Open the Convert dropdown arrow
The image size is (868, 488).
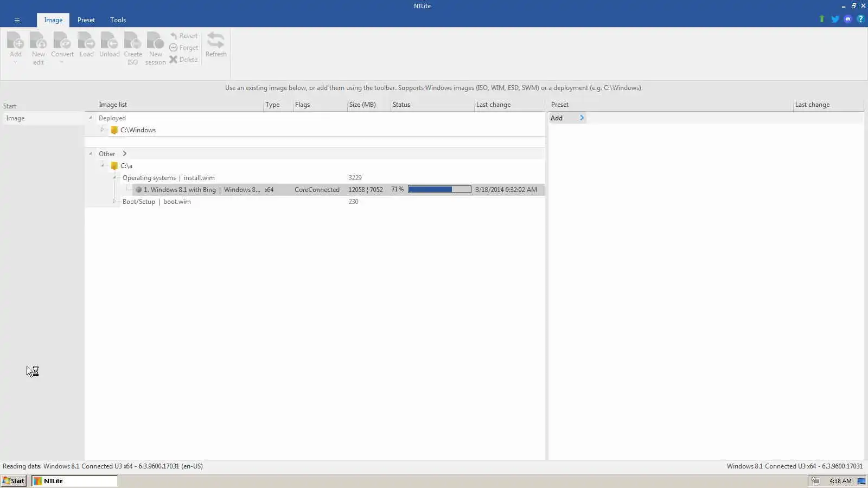pos(62,62)
